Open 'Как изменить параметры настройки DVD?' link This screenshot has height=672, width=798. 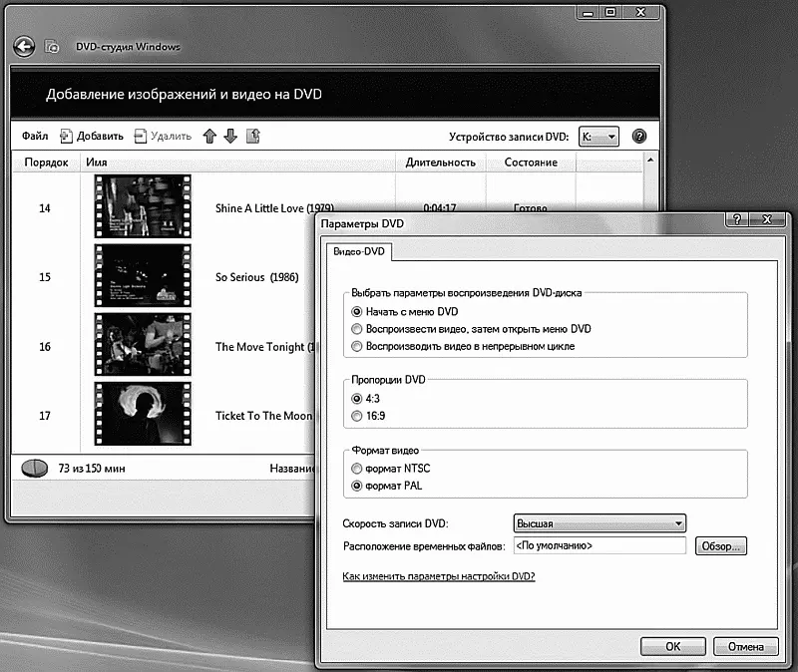(x=439, y=576)
